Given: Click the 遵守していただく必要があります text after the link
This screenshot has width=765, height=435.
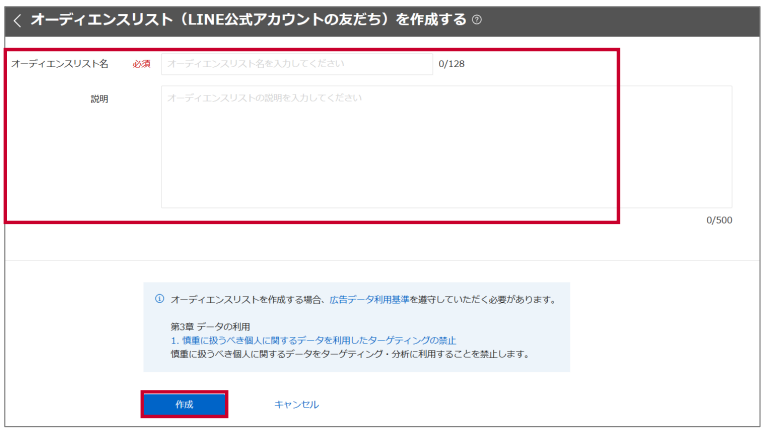Looking at the screenshot, I should pos(482,299).
